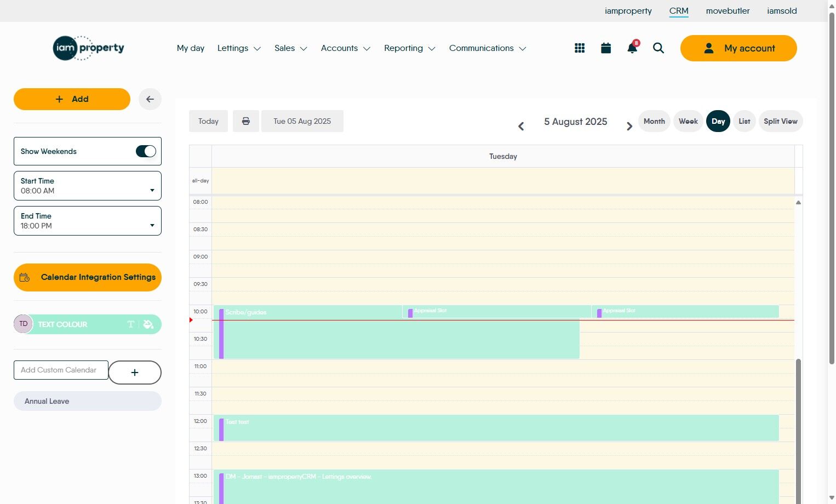Open the Test test event at 12:00
This screenshot has width=836, height=504.
[x=496, y=428]
